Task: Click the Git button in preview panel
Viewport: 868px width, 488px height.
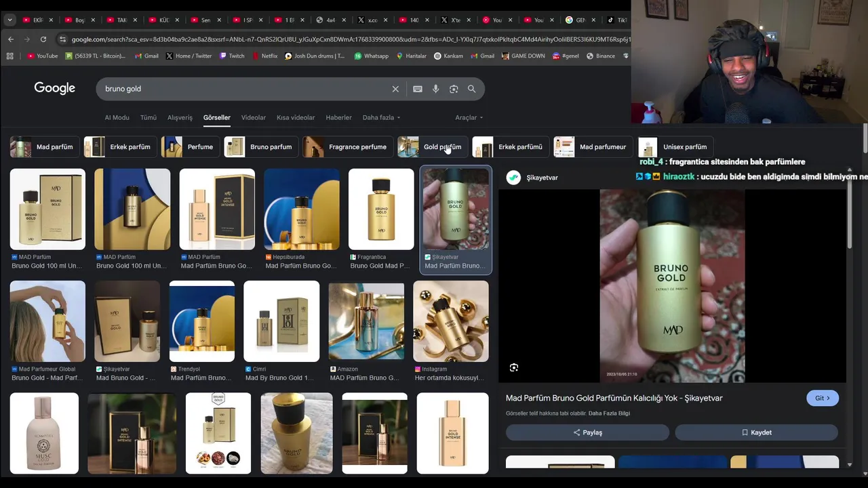Action: point(823,399)
